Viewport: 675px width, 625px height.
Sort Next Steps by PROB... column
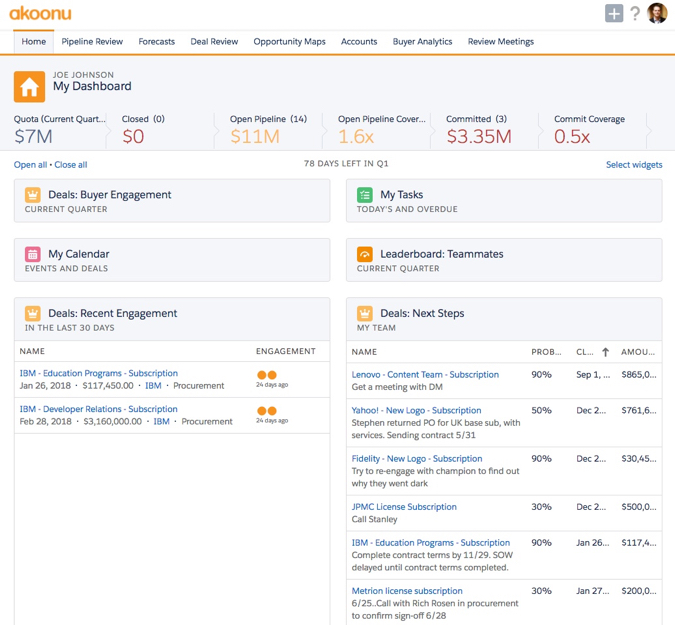pos(546,352)
